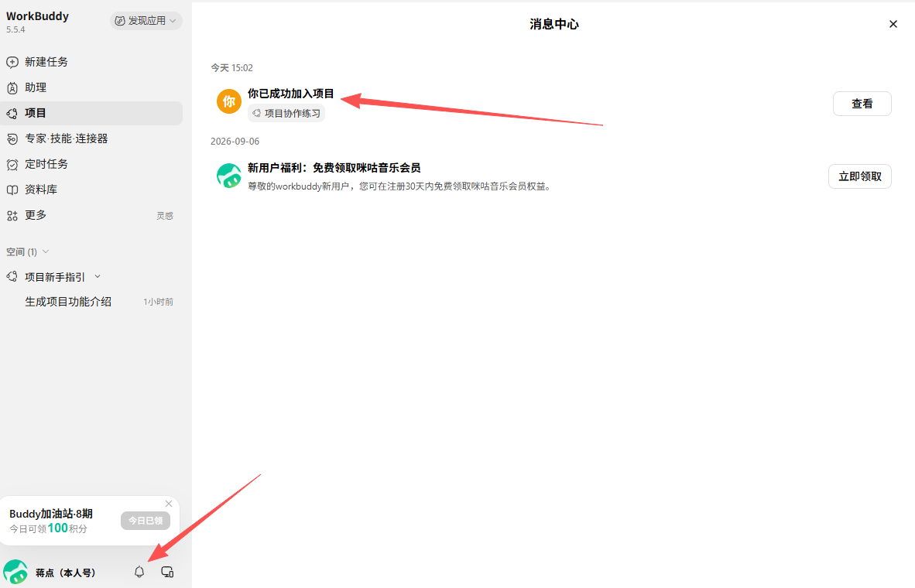Click the 定时任务 clock icon
The height and width of the screenshot is (588, 915).
pos(12,165)
